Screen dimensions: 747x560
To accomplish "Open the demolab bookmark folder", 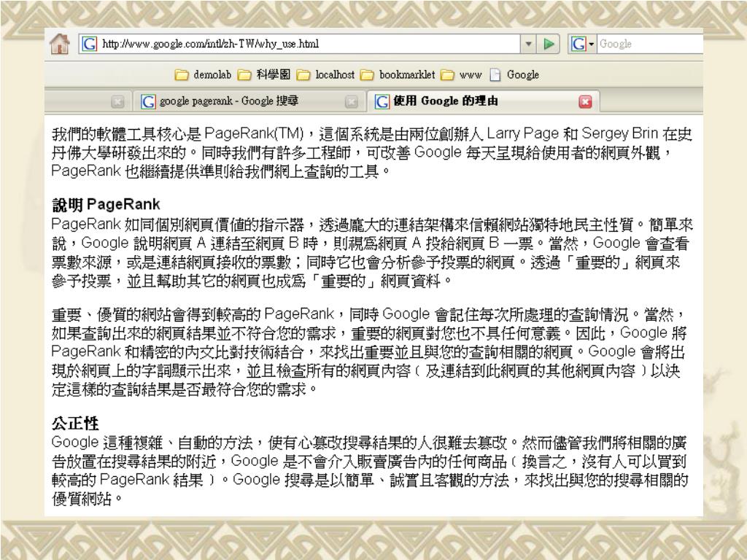I will [203, 75].
